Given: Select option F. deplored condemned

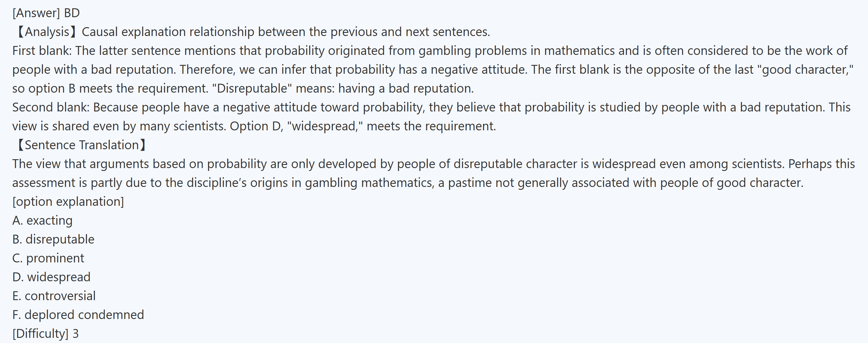Looking at the screenshot, I should point(78,315).
